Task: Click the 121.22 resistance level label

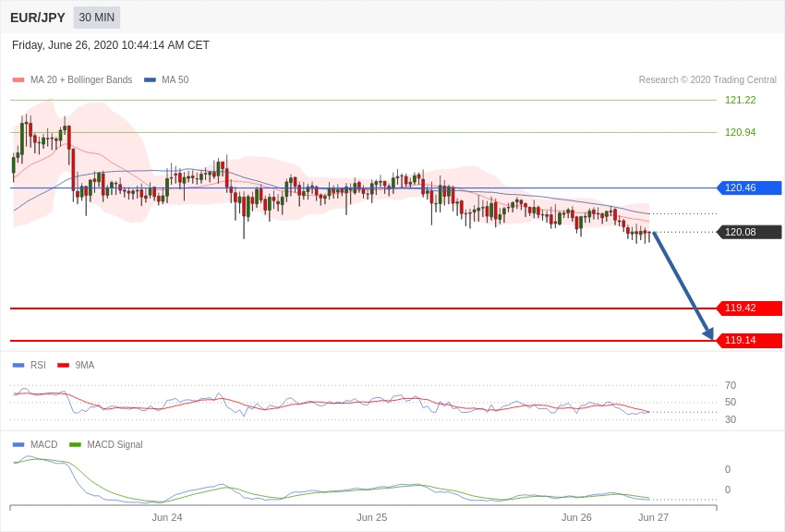Action: coord(740,100)
